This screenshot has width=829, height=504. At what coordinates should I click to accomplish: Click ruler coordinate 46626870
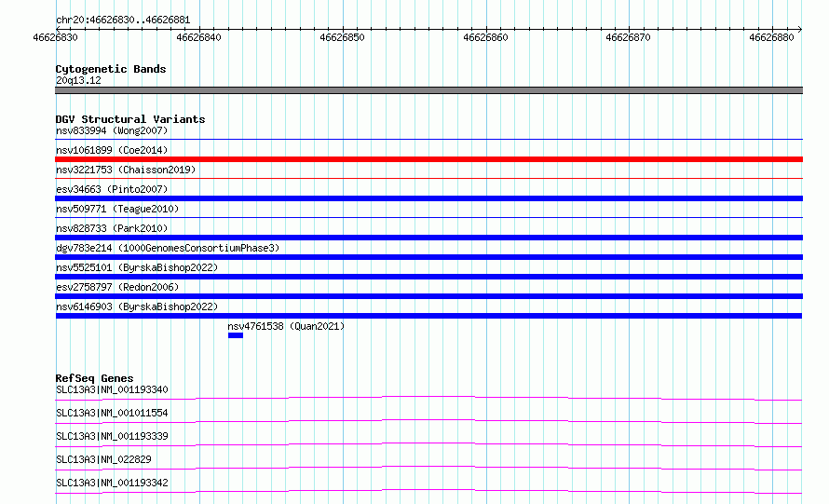point(628,37)
